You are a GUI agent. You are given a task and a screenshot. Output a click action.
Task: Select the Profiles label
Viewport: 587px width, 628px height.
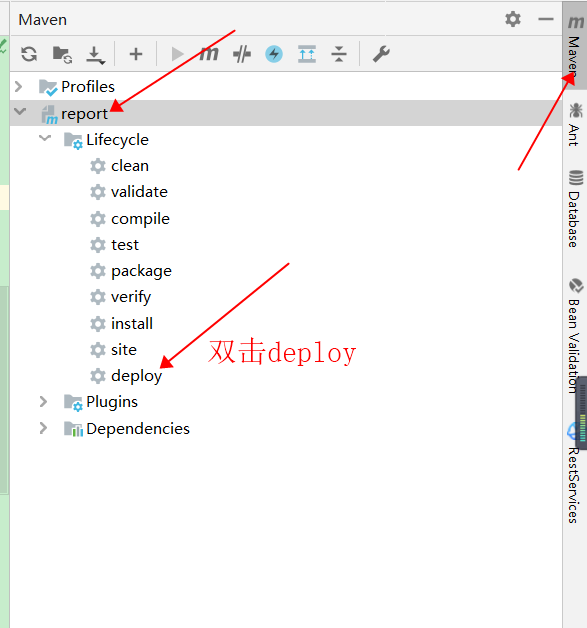pos(88,87)
